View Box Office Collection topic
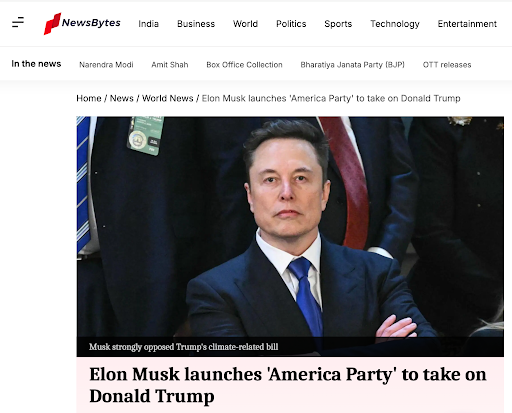 pyautogui.click(x=244, y=64)
